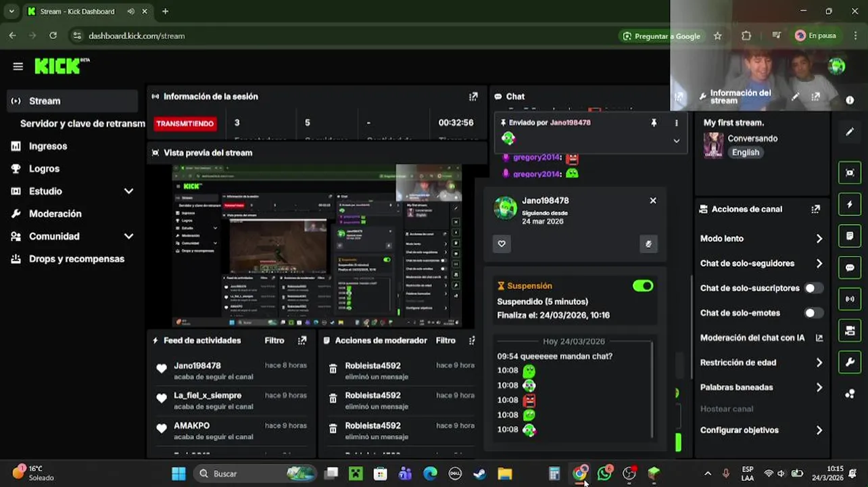The height and width of the screenshot is (487, 868).
Task: Open Configurar objetivos arrow
Action: click(819, 430)
